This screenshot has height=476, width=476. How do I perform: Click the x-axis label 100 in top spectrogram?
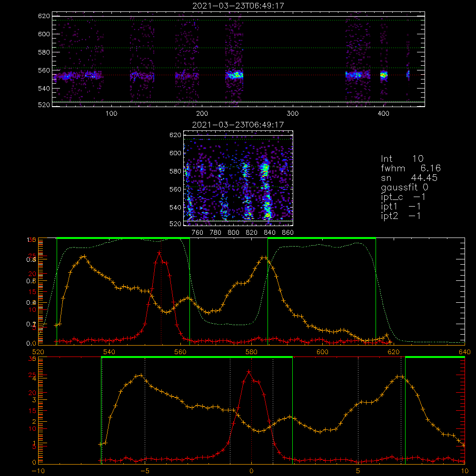(x=111, y=114)
